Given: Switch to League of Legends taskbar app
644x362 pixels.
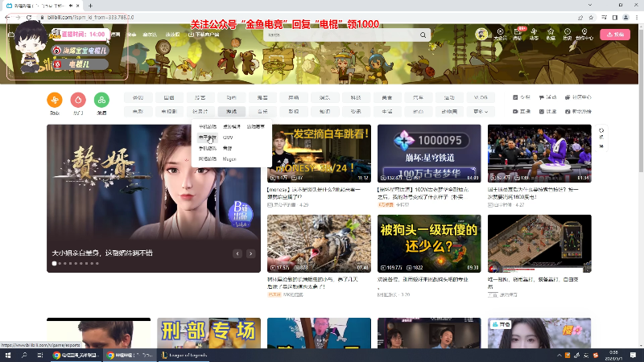Looking at the screenshot, I should [184, 355].
